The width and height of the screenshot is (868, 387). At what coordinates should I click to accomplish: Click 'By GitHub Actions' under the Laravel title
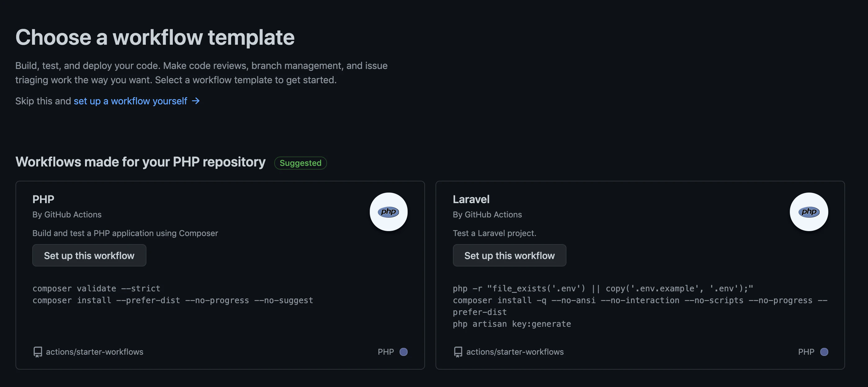coord(487,215)
